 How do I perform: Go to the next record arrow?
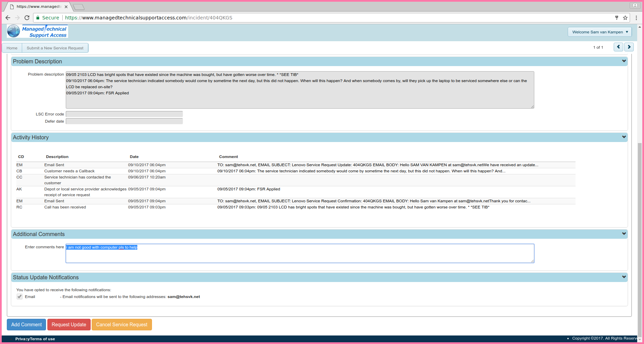click(x=629, y=47)
